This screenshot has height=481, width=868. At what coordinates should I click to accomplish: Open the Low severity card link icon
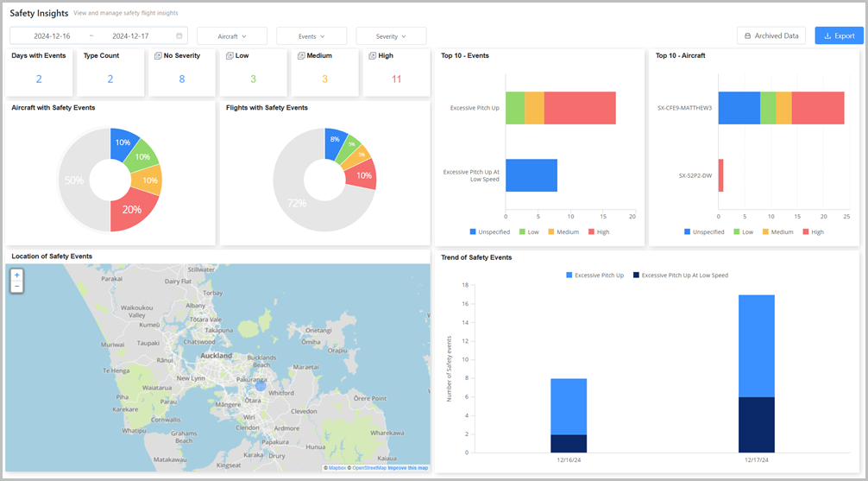[230, 56]
